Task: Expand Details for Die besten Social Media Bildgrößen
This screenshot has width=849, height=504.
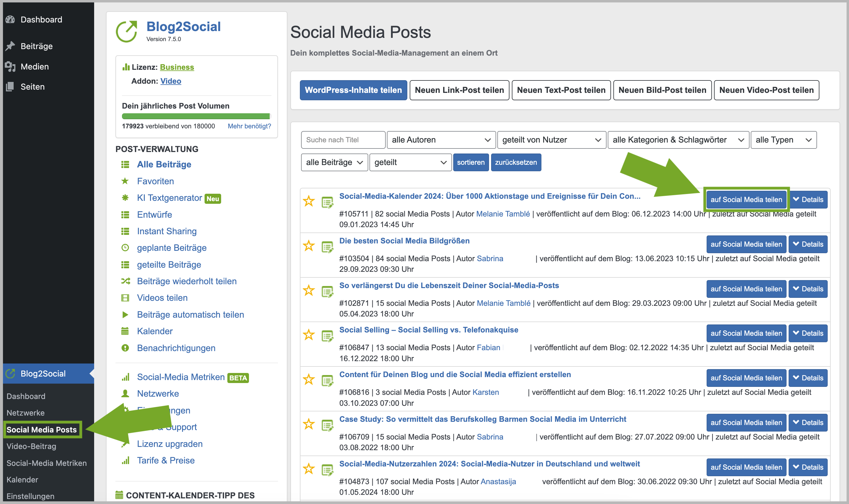Action: 808,244
